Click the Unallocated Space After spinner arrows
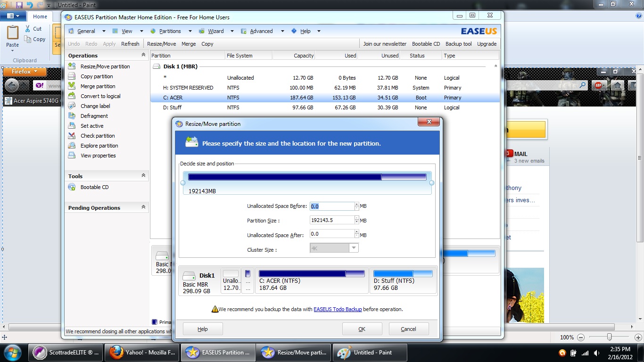 (356, 234)
